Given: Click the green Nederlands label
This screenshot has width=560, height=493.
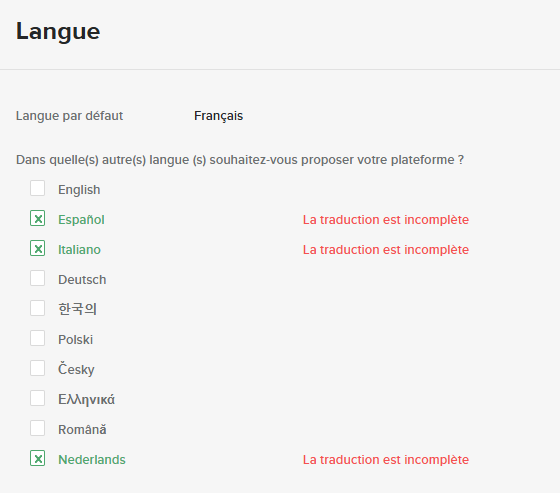Looking at the screenshot, I should pyautogui.click(x=92, y=460).
